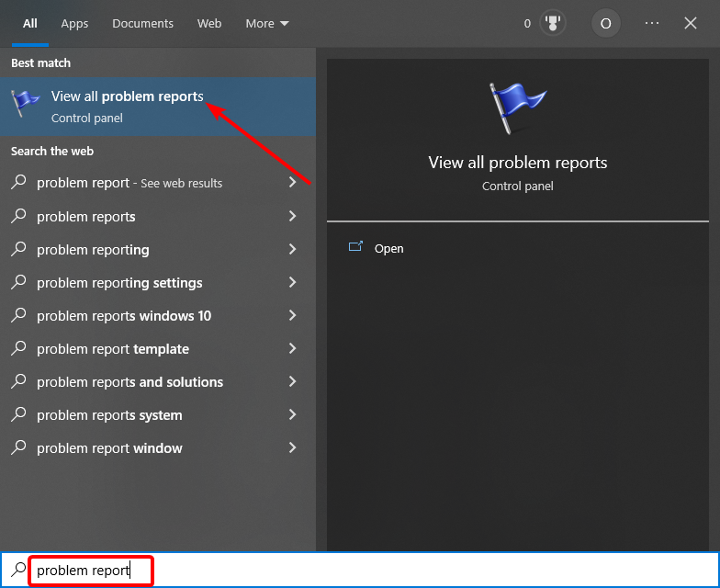Viewport: 720px width, 588px height.
Task: Switch to the All tab
Action: (29, 24)
